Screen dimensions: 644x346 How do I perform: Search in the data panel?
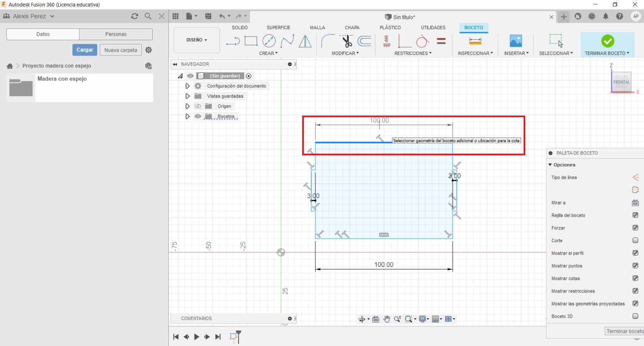tap(148, 16)
